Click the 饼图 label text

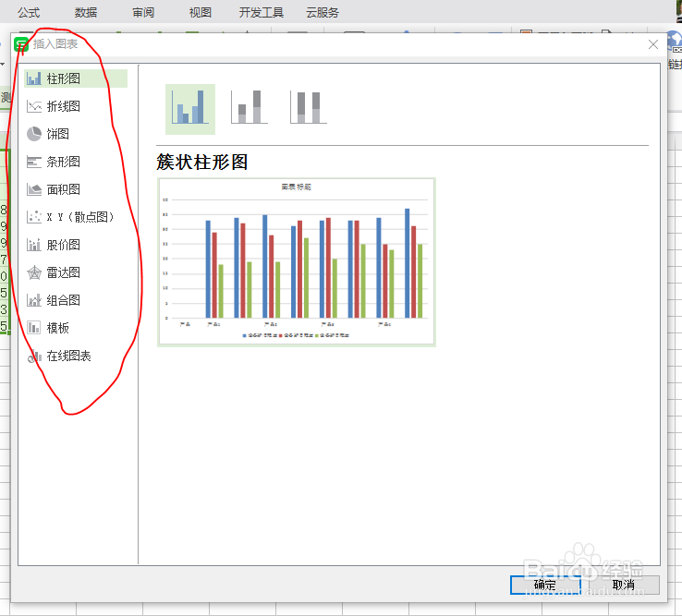pos(58,134)
